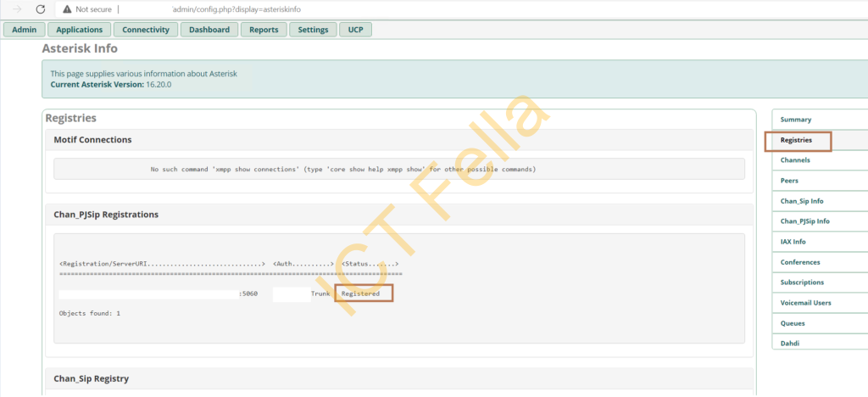This screenshot has width=868, height=397.
Task: Click the Registries section title
Action: click(x=71, y=118)
